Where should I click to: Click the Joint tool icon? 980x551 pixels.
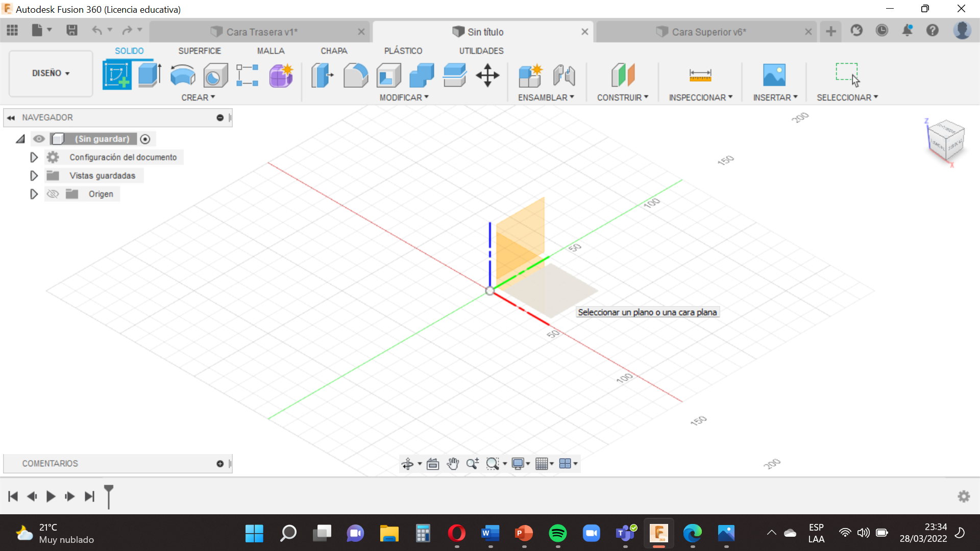564,75
